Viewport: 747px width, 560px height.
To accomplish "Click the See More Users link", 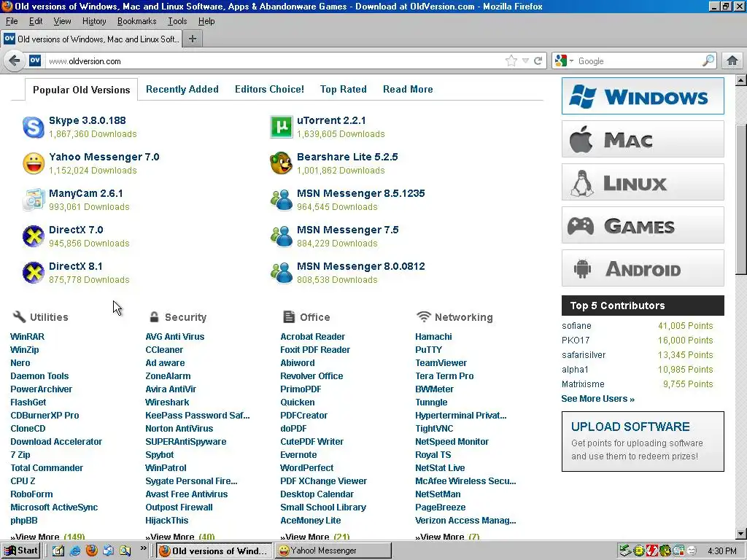I will [598, 399].
